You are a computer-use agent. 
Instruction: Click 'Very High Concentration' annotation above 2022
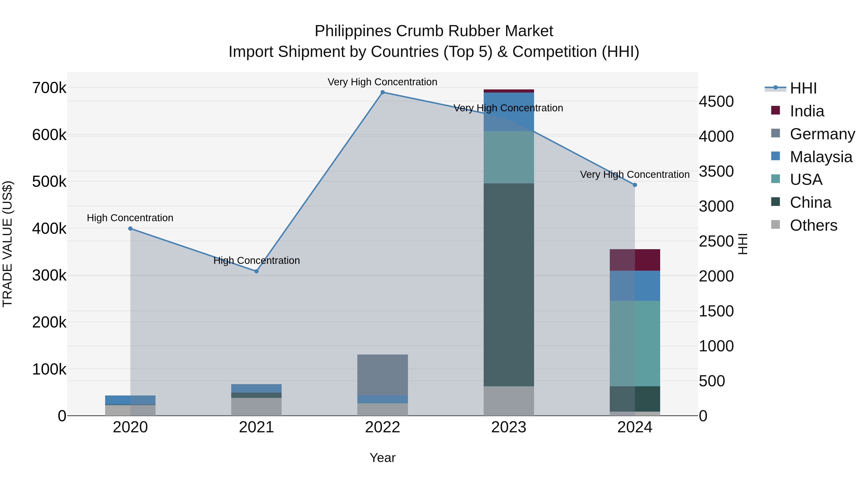[x=382, y=82]
